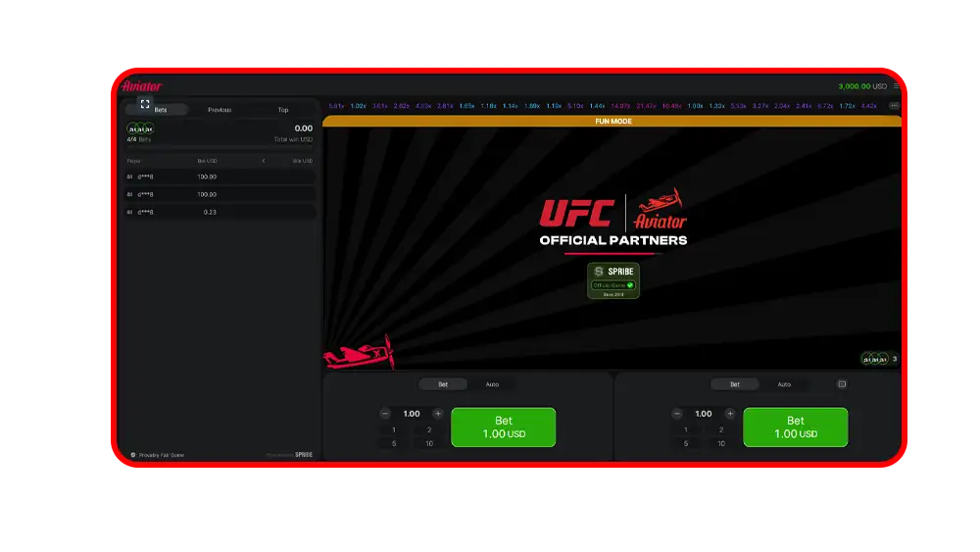Screen dimensions: 980x552
Task: Choose quick amount 10 in right panel
Action: coord(721,444)
